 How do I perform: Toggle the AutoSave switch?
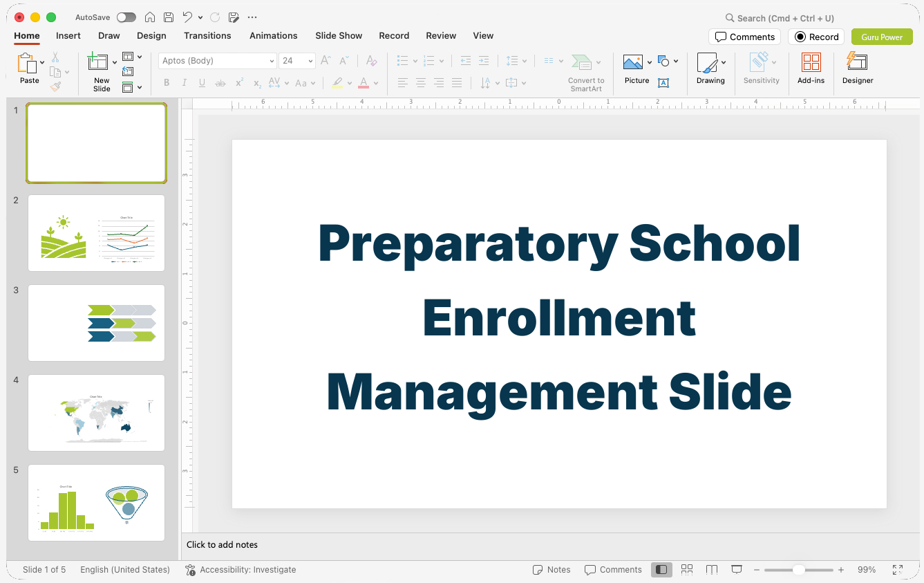tap(126, 17)
